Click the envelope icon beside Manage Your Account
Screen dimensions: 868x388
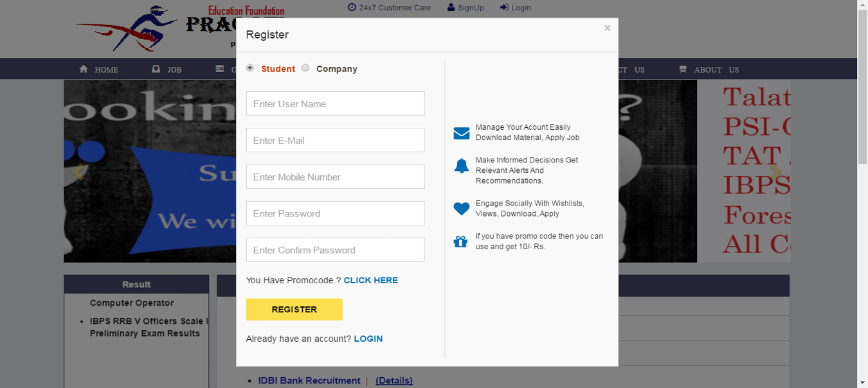pos(461,133)
